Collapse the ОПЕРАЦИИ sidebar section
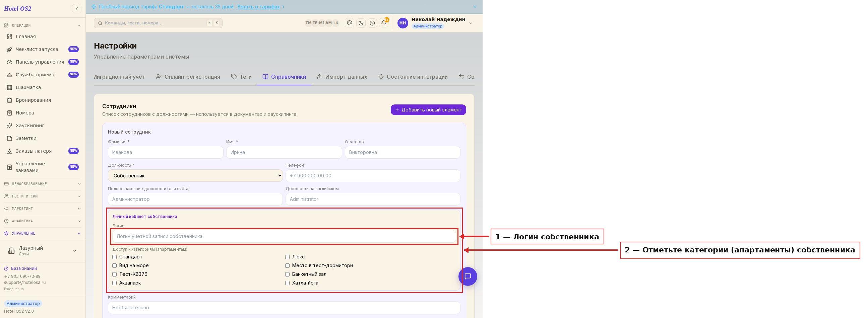 43,25
